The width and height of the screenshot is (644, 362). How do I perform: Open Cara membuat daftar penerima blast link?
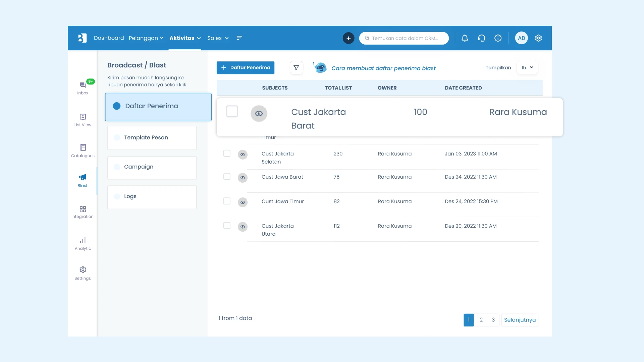click(383, 68)
